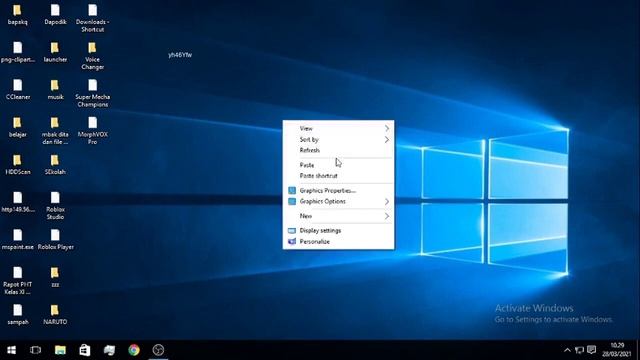Switch to OBS Studio in the taskbar
The image size is (640, 360).
tap(158, 350)
